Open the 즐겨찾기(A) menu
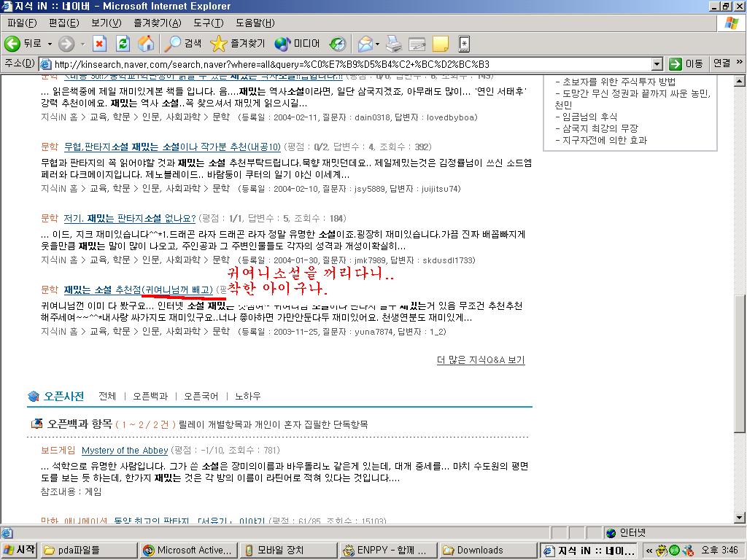 tap(158, 23)
